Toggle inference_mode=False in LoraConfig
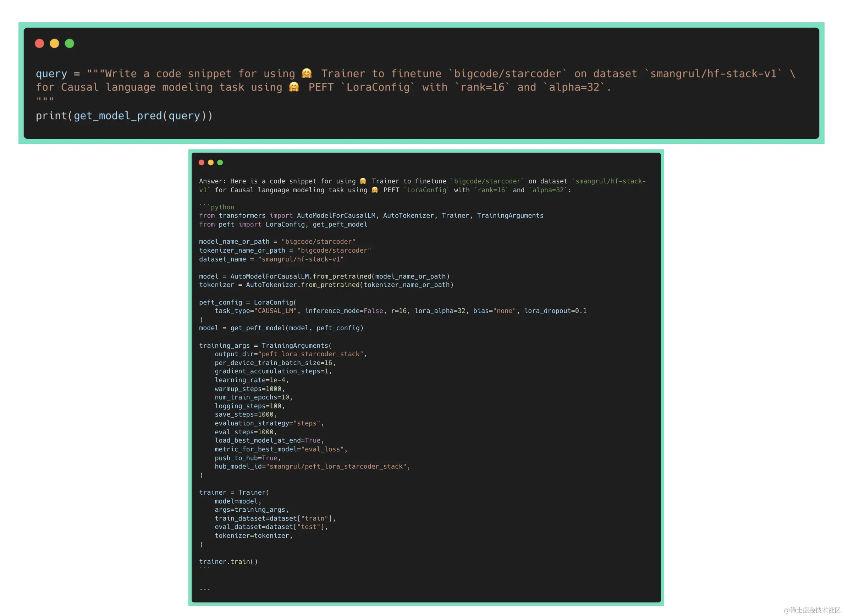 pyautogui.click(x=374, y=310)
